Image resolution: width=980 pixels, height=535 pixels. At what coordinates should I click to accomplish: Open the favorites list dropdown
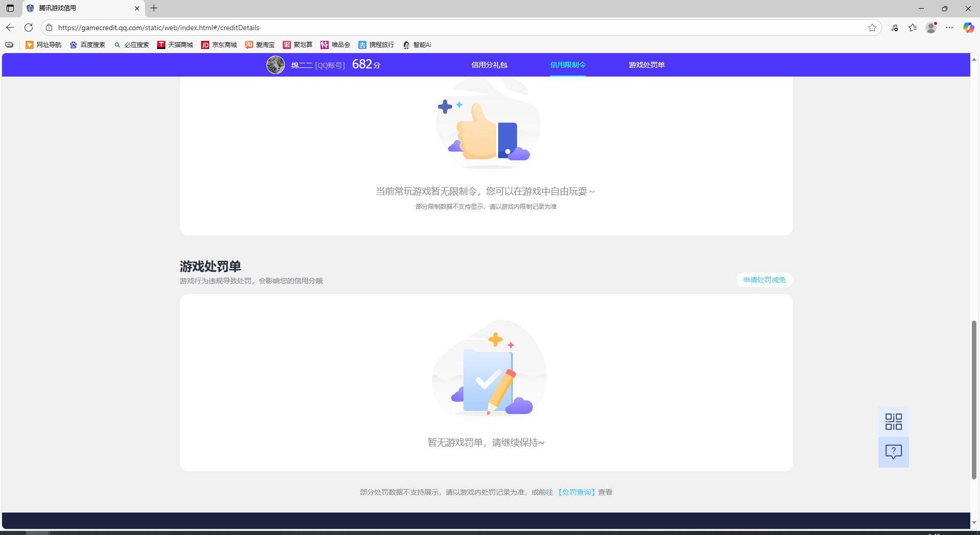coord(913,28)
